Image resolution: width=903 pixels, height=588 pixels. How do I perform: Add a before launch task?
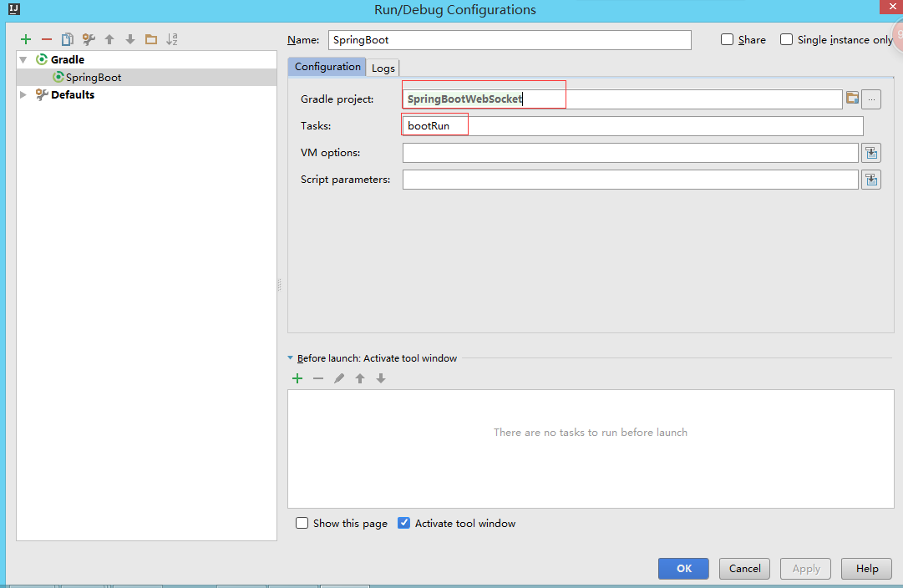[297, 378]
